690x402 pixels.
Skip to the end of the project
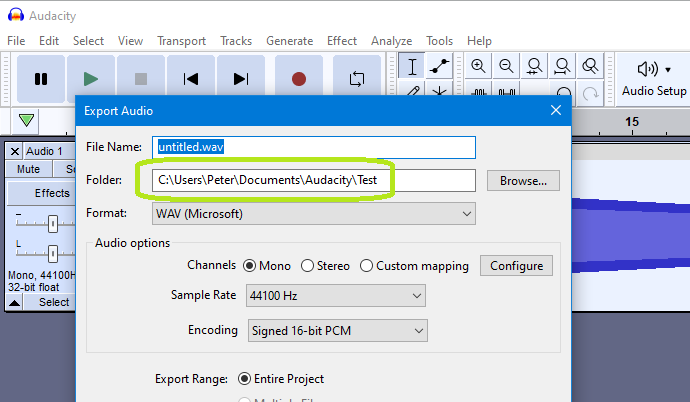241,78
